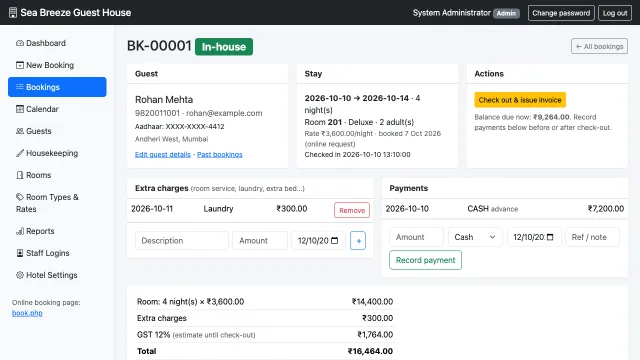640x360 pixels.
Task: Click Check out & issue invoice
Action: point(520,100)
